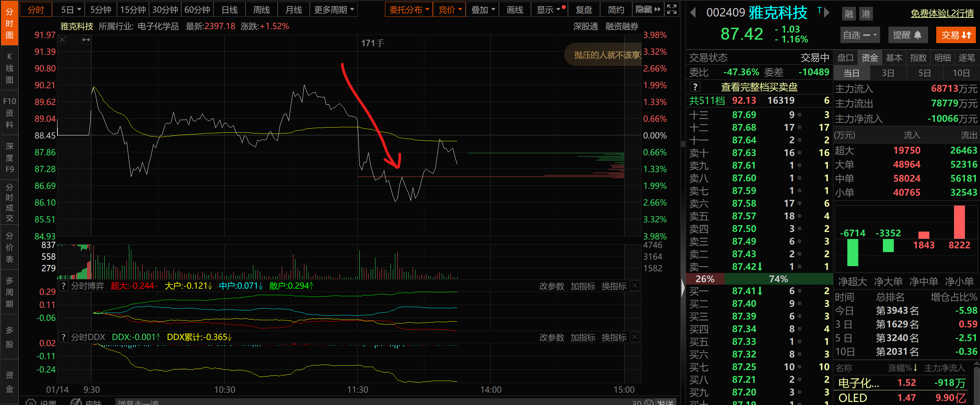Switch to the 日线 chart tab
This screenshot has width=980, height=405.
[229, 10]
